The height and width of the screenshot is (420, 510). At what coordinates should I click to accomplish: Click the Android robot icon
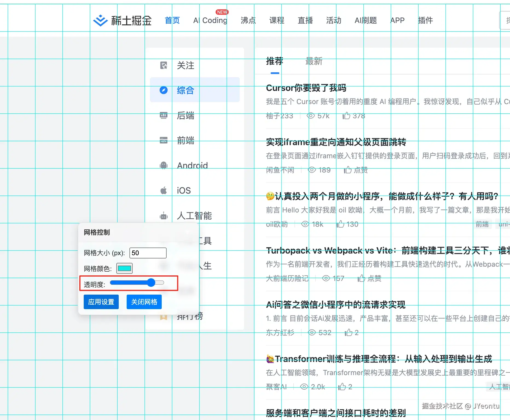(x=164, y=165)
